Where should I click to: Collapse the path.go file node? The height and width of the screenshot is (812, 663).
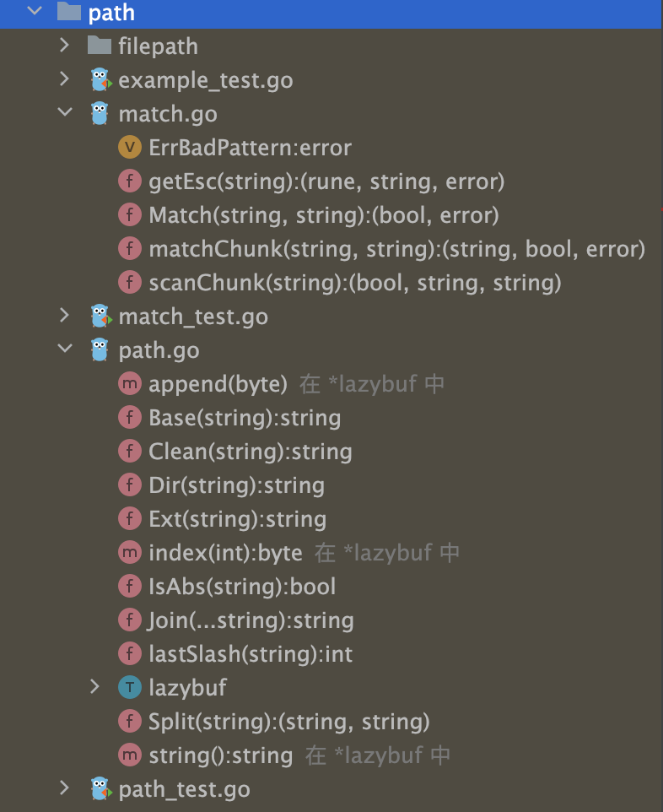point(64,350)
